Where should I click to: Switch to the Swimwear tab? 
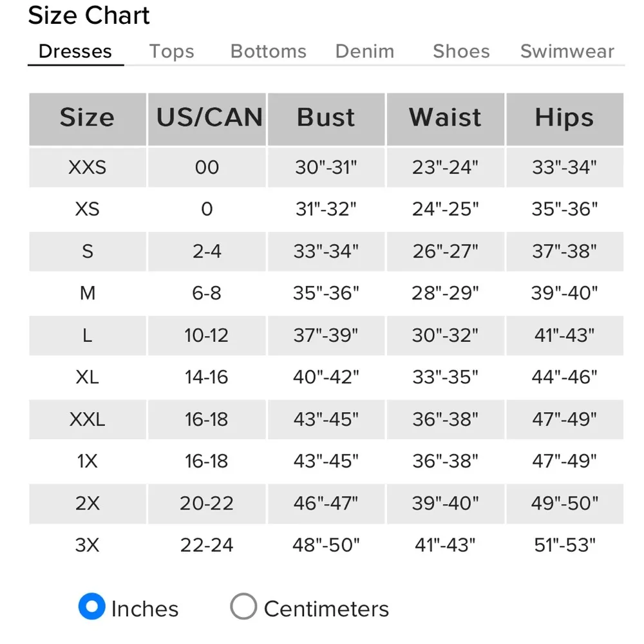coord(567,52)
